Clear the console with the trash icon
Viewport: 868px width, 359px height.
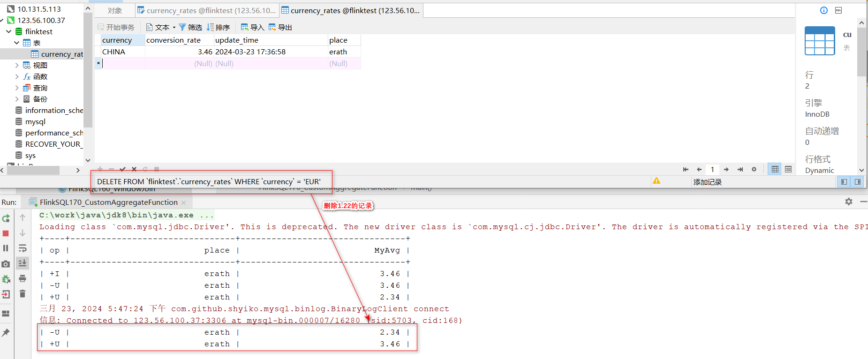[x=23, y=294]
